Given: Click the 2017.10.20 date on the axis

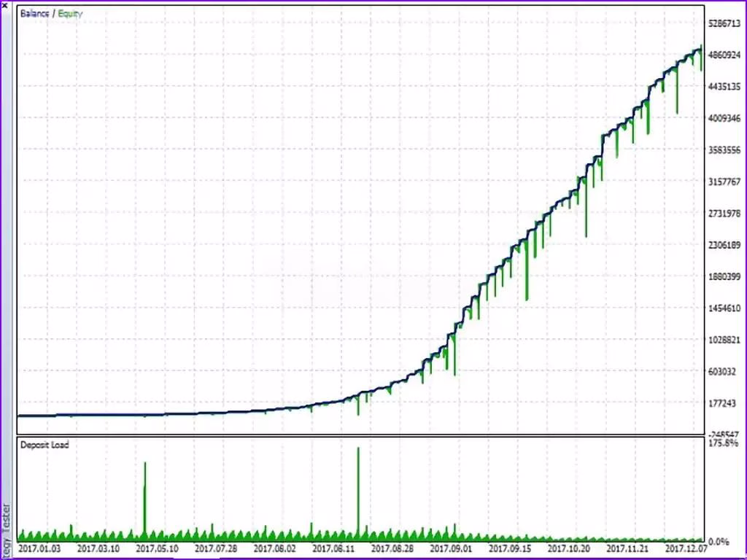Looking at the screenshot, I should tap(569, 548).
